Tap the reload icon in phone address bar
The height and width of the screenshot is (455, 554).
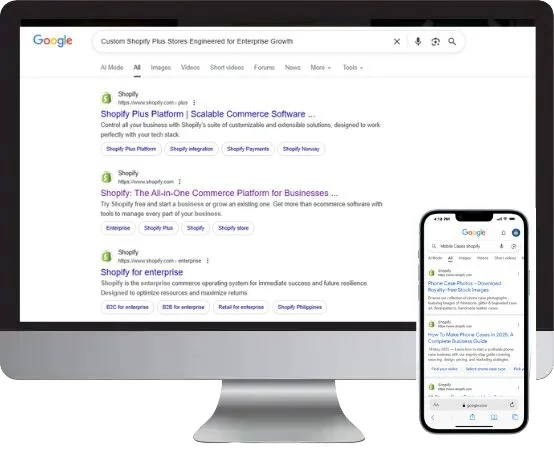click(x=512, y=405)
